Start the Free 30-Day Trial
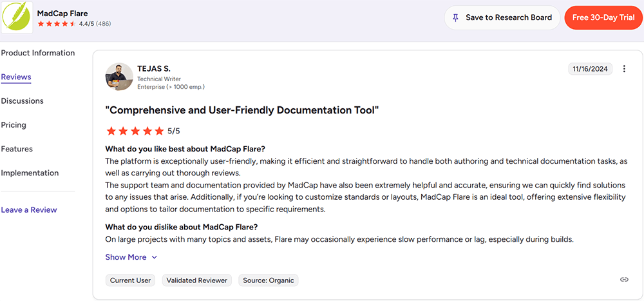Image resolution: width=644 pixels, height=301 pixels. tap(603, 17)
